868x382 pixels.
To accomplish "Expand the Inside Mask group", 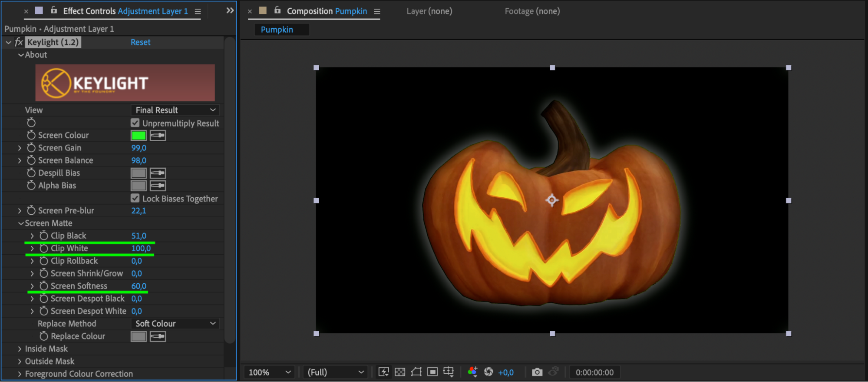I will pos(20,349).
